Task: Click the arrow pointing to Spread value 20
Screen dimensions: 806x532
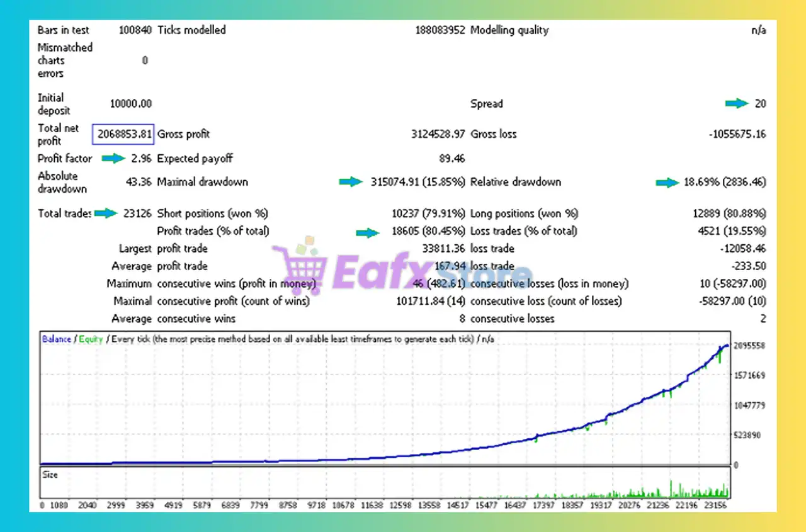Action: click(x=736, y=104)
